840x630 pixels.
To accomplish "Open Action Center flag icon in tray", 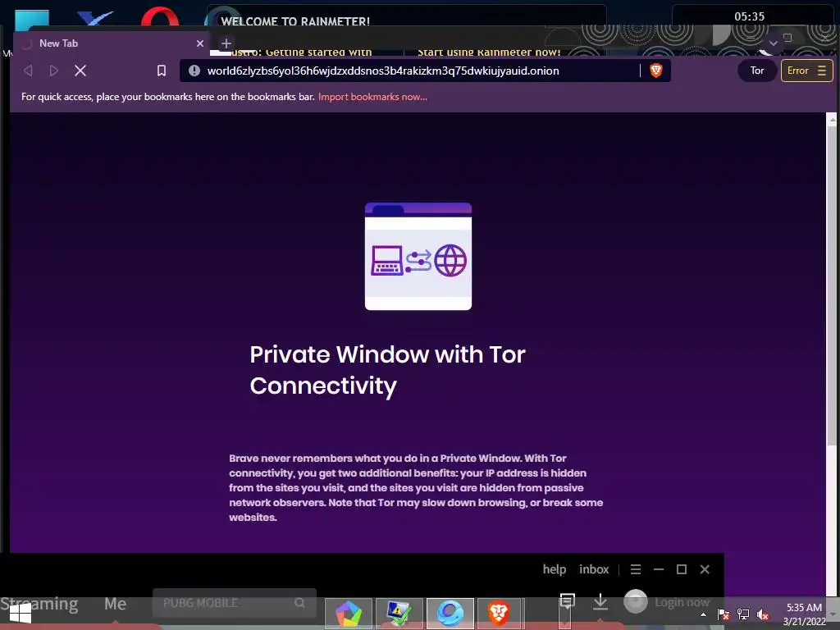I will (x=724, y=614).
